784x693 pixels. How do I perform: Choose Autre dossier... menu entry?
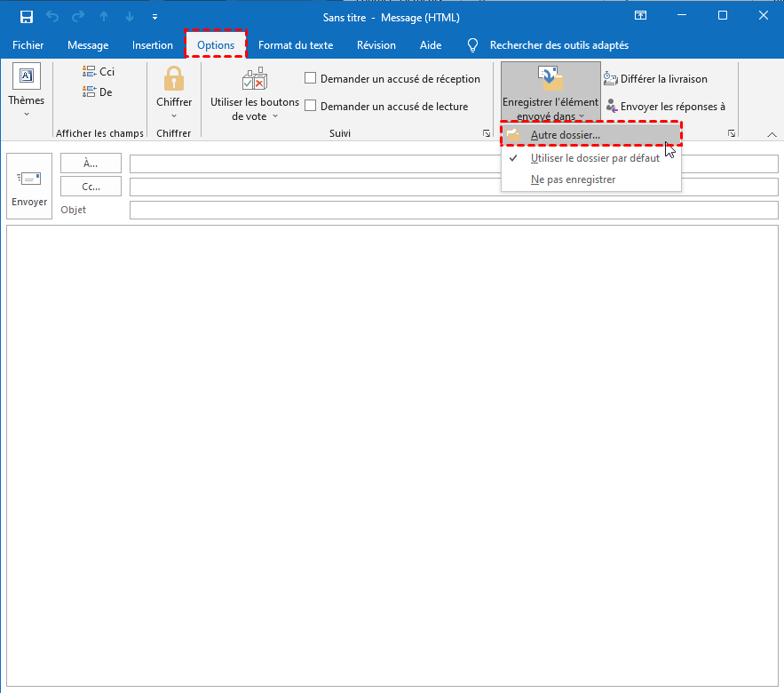click(x=565, y=135)
